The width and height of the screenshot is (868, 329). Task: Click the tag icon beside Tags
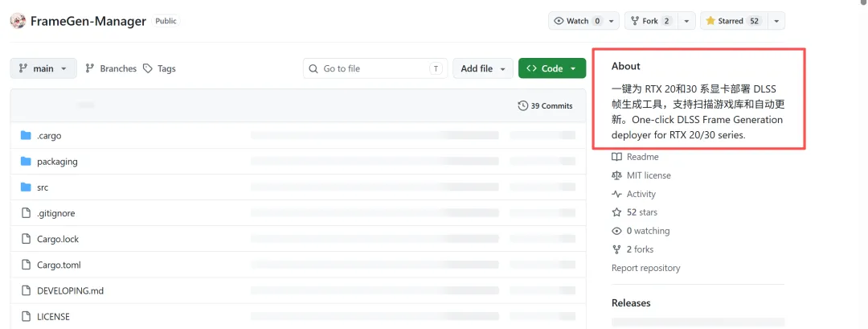coord(148,68)
